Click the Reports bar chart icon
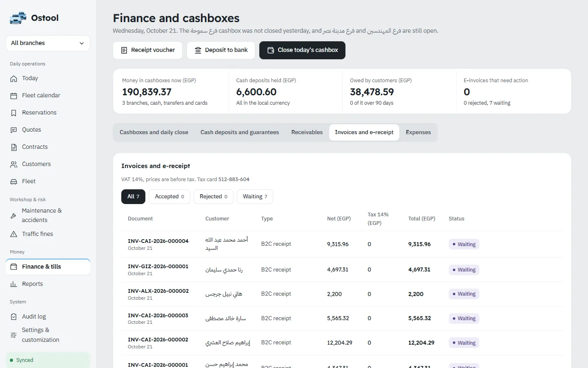This screenshot has width=588, height=368. coord(14,284)
